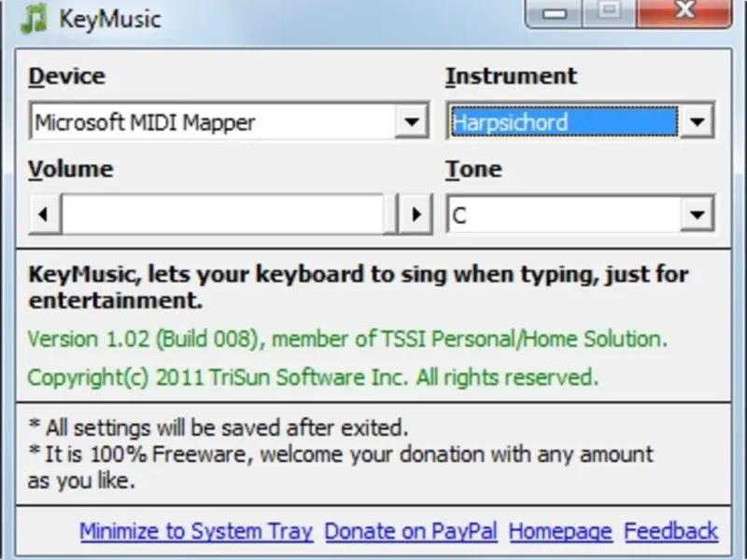This screenshot has width=747, height=560.
Task: Minimize to System Tray link
Action: [196, 531]
